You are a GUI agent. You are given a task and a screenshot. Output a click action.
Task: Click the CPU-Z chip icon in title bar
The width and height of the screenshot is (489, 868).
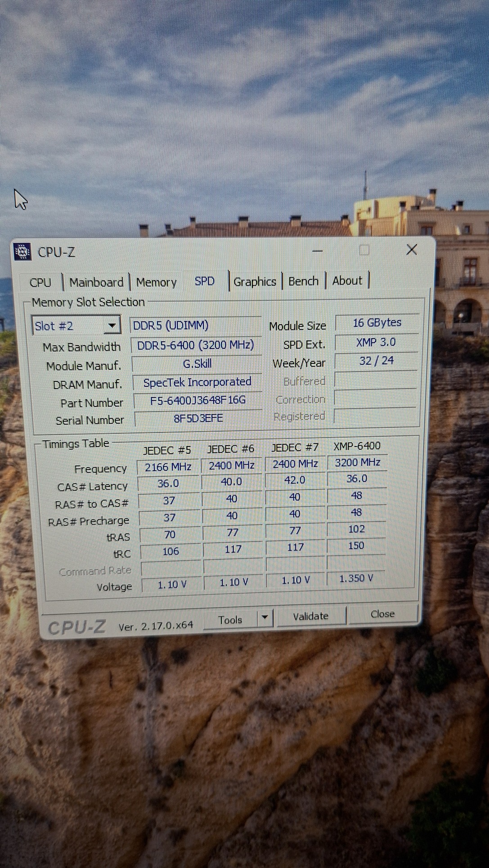click(22, 252)
